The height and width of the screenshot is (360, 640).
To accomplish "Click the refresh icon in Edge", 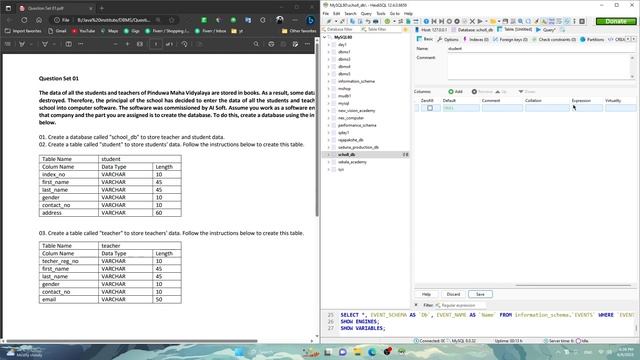I will 24,20.
